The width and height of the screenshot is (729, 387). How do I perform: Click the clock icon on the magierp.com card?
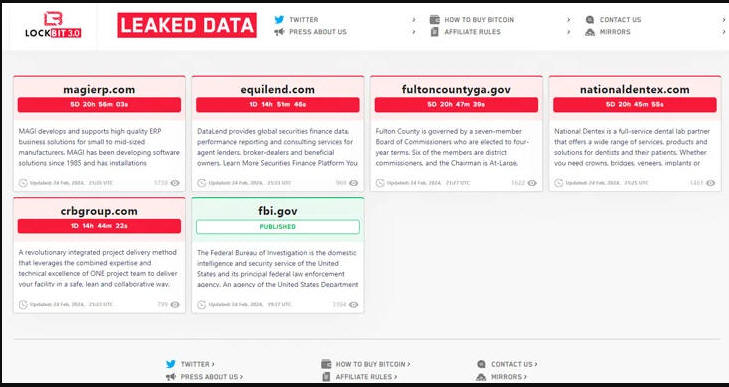coord(23,183)
